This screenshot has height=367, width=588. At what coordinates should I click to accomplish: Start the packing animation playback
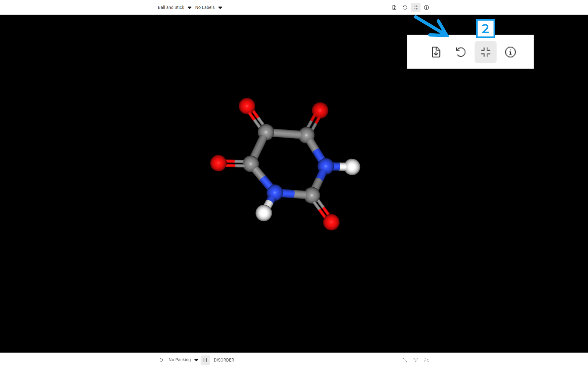[x=161, y=360]
